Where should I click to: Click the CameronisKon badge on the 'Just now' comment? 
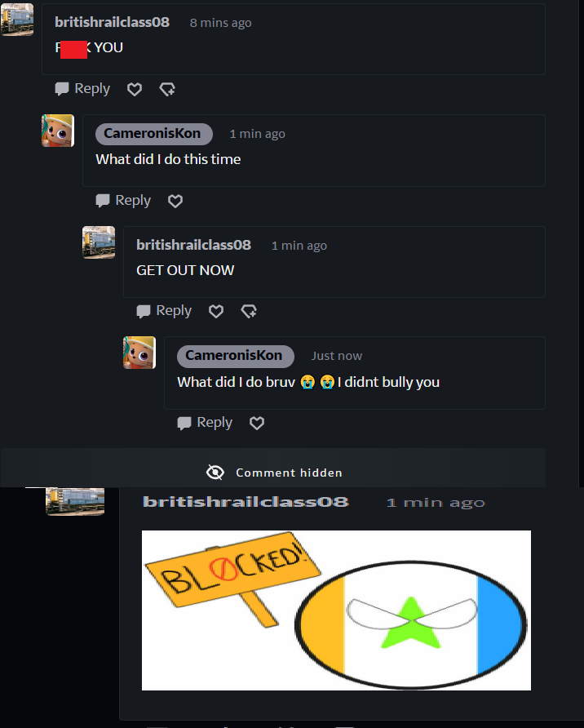click(236, 356)
